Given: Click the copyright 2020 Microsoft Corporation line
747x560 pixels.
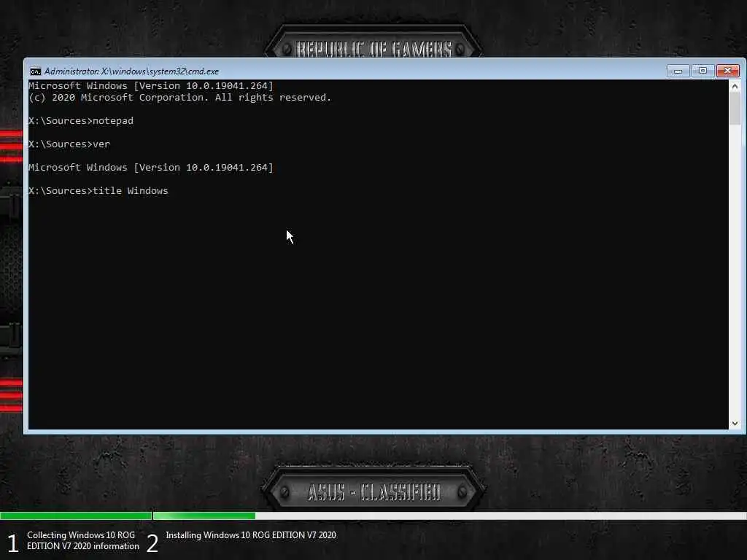Looking at the screenshot, I should pyautogui.click(x=180, y=98).
